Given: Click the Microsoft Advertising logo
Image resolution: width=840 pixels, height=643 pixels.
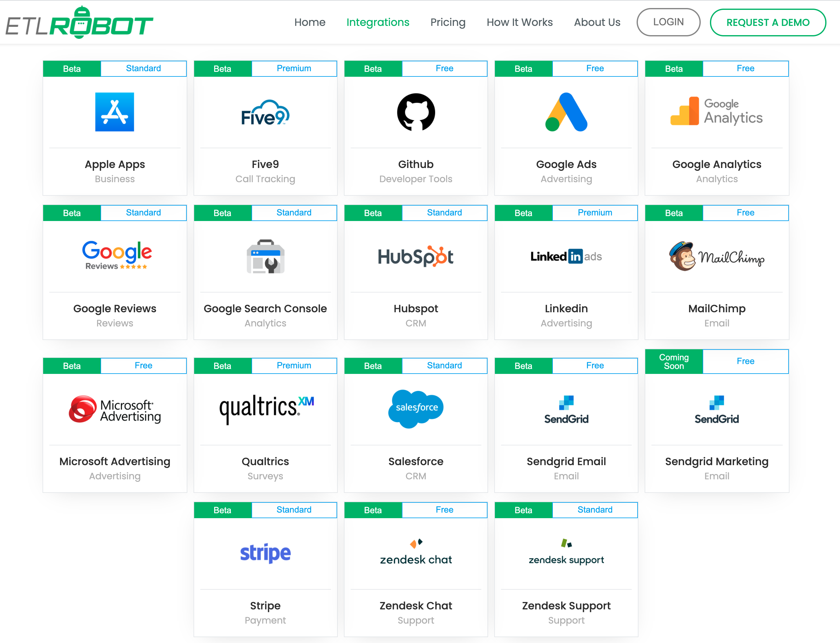Looking at the screenshot, I should tap(114, 410).
